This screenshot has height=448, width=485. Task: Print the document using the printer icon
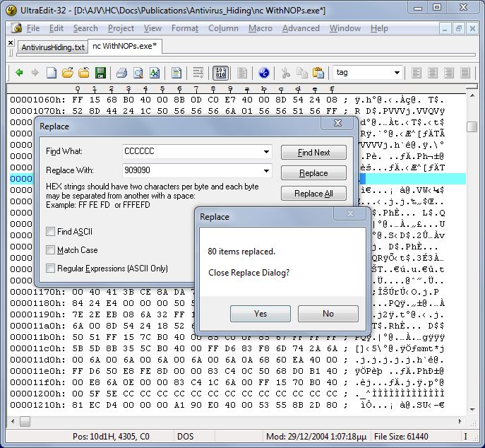(x=121, y=73)
